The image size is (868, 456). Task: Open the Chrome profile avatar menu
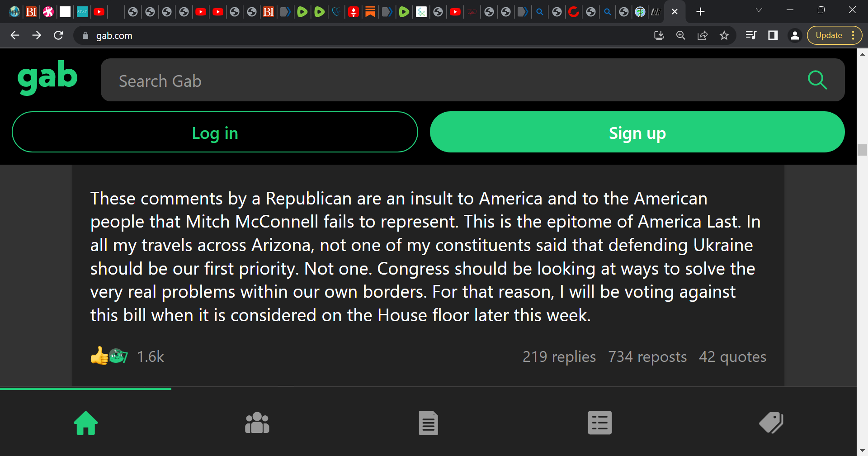point(795,35)
